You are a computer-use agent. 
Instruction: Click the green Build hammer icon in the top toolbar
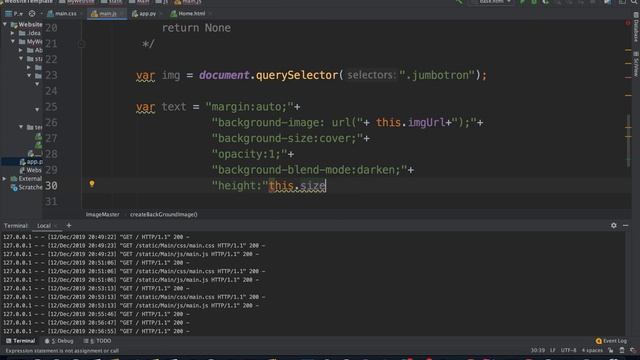pyautogui.click(x=459, y=2)
